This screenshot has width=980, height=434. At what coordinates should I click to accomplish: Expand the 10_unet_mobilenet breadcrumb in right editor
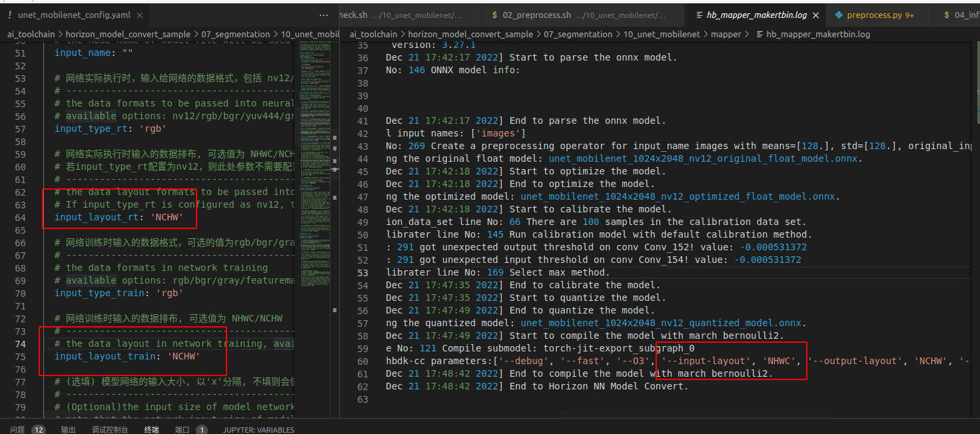662,34
